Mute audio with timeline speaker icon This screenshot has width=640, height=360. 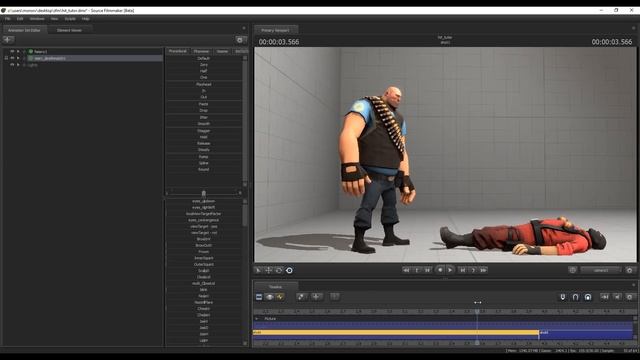617,297
